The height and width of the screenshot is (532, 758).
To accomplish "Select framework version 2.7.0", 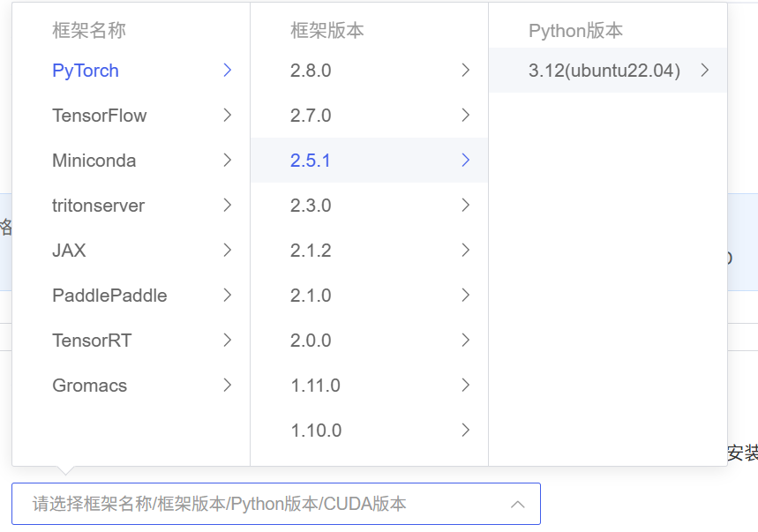I will point(370,116).
